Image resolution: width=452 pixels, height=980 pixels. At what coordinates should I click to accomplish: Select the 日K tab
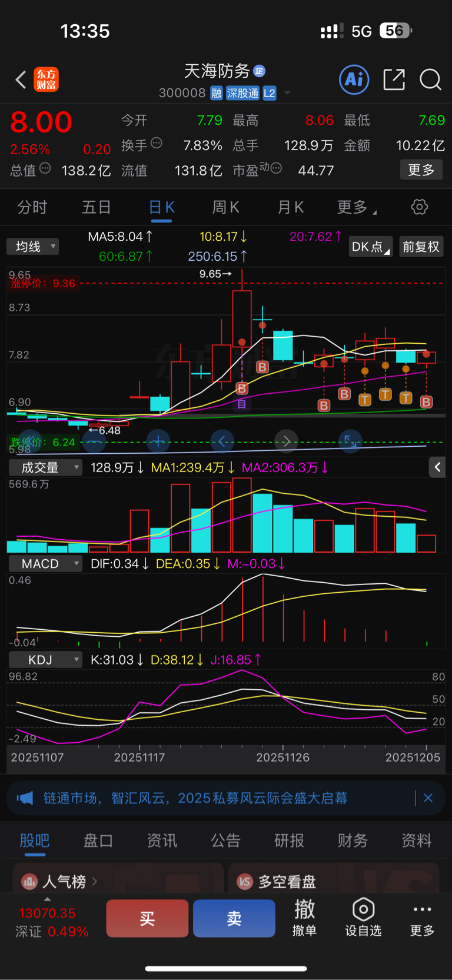click(161, 207)
